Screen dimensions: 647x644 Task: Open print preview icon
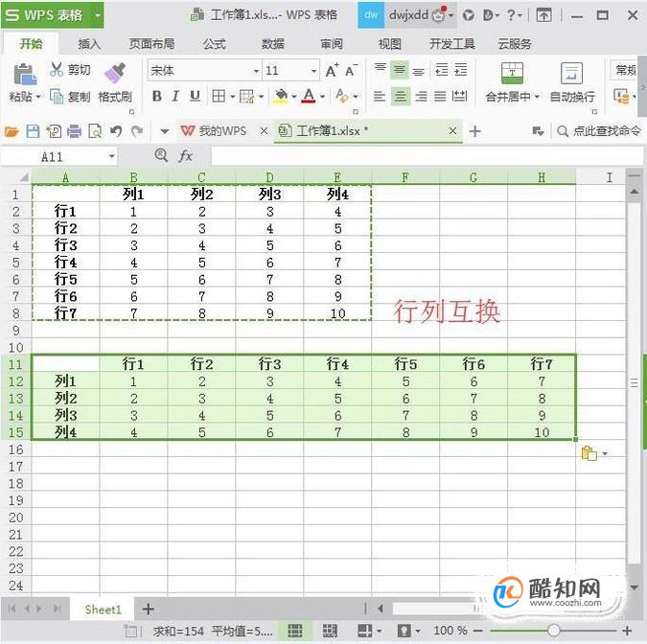(95, 131)
